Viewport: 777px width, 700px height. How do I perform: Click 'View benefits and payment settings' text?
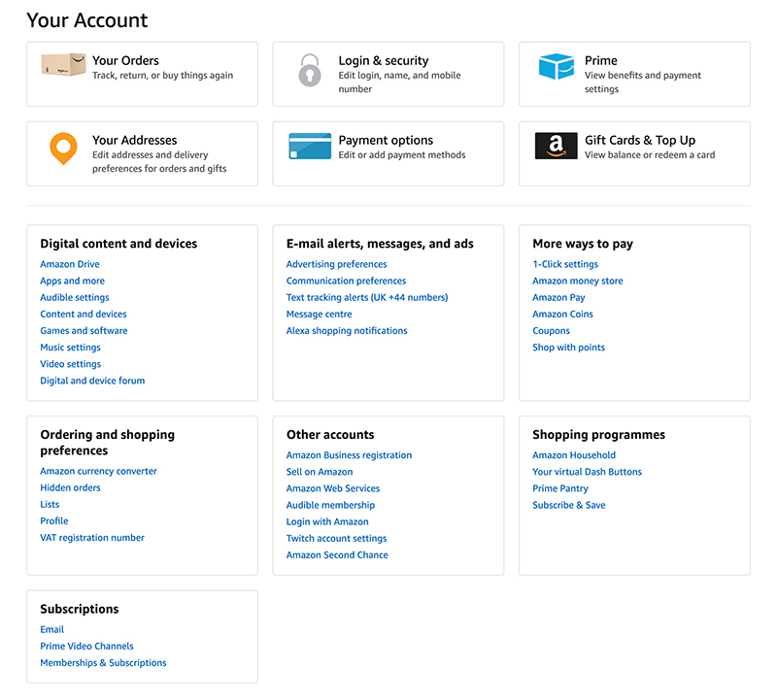[x=643, y=83]
